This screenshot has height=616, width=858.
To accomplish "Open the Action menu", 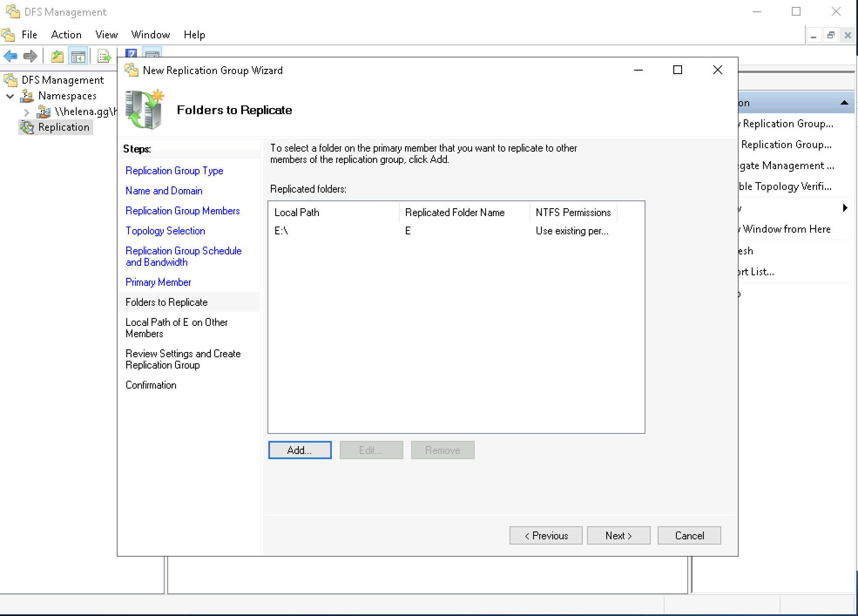I will (x=66, y=35).
